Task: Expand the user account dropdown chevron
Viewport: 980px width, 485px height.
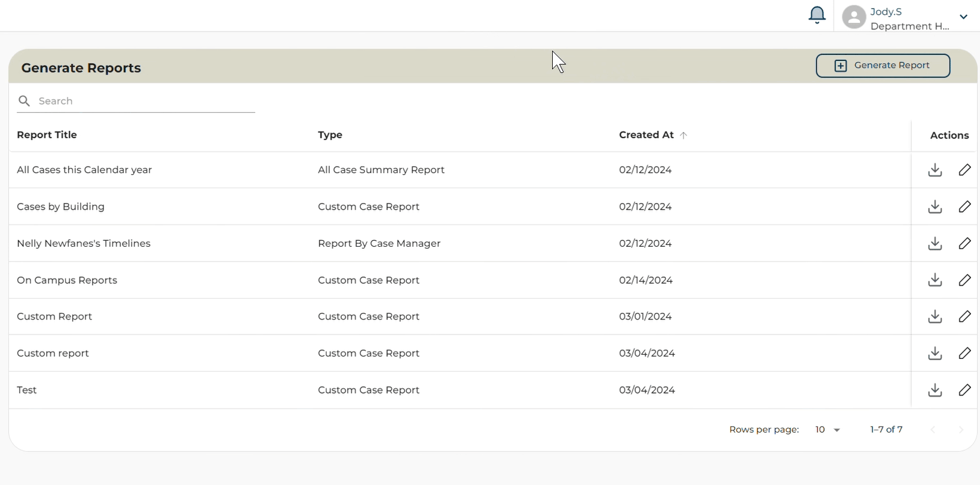Action: 963,17
